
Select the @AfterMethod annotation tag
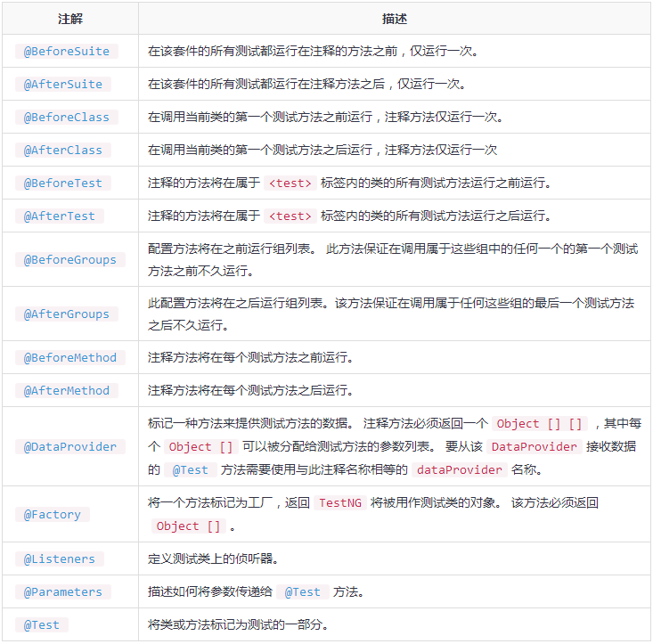click(67, 390)
